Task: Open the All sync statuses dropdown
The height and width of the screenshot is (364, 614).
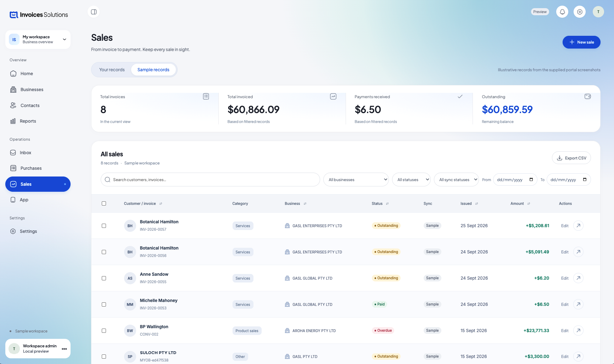Action: pyautogui.click(x=456, y=180)
